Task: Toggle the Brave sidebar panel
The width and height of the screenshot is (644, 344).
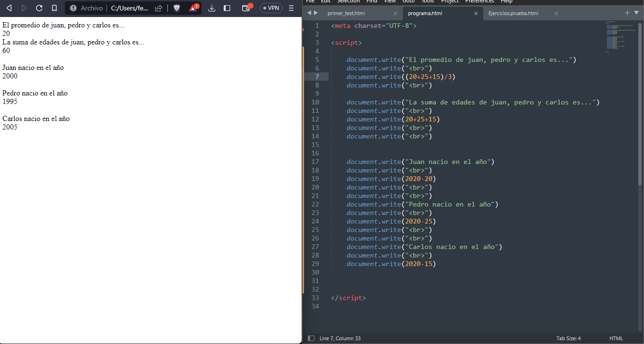Action: [227, 8]
